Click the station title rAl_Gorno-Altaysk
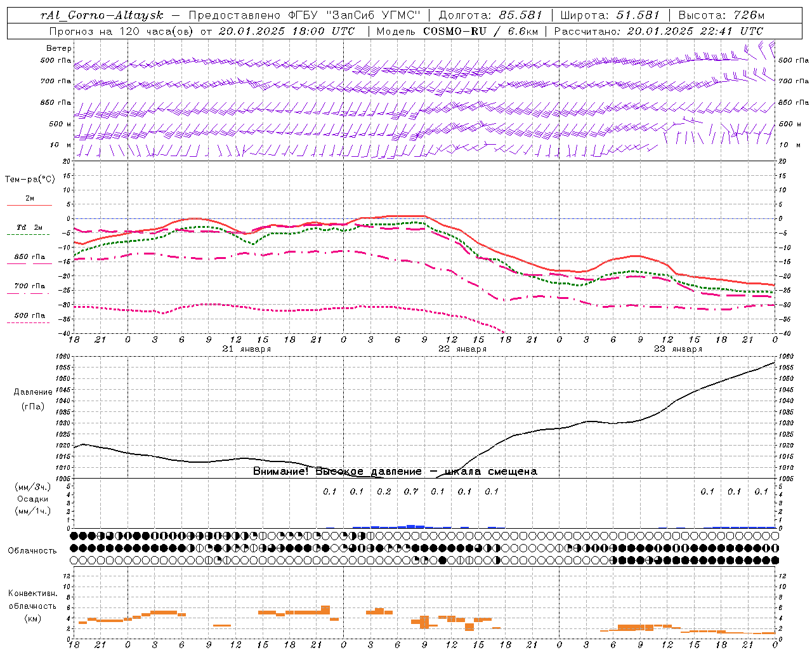This screenshot has height=650, width=812. tap(103, 15)
